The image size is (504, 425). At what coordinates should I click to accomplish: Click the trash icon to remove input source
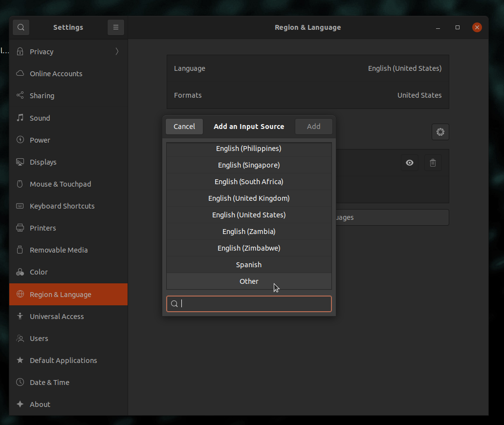[433, 163]
